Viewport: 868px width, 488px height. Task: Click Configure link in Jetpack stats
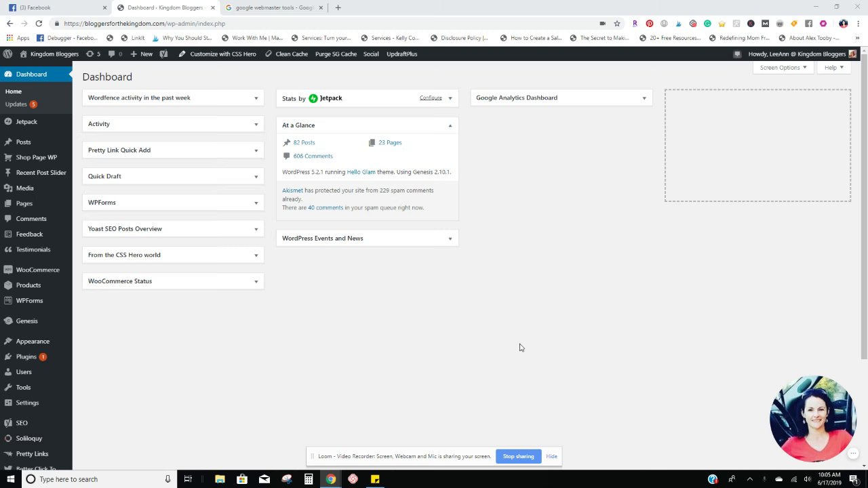coord(431,98)
